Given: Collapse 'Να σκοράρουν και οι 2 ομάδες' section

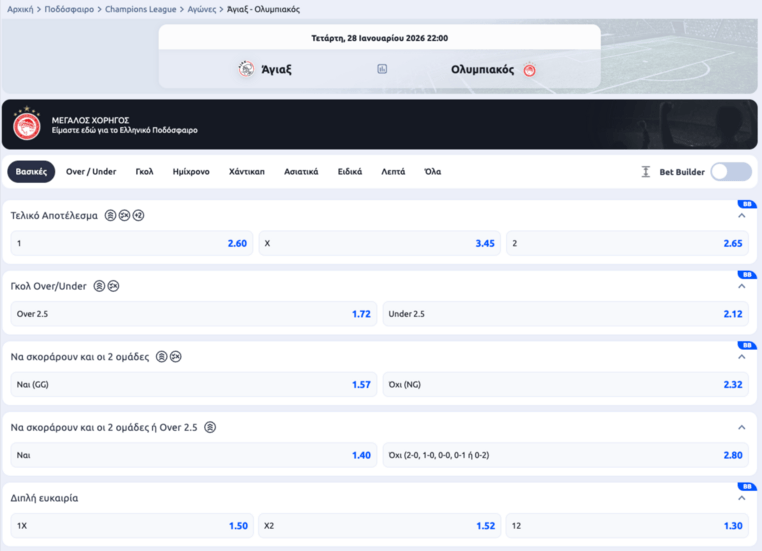Looking at the screenshot, I should coord(741,357).
